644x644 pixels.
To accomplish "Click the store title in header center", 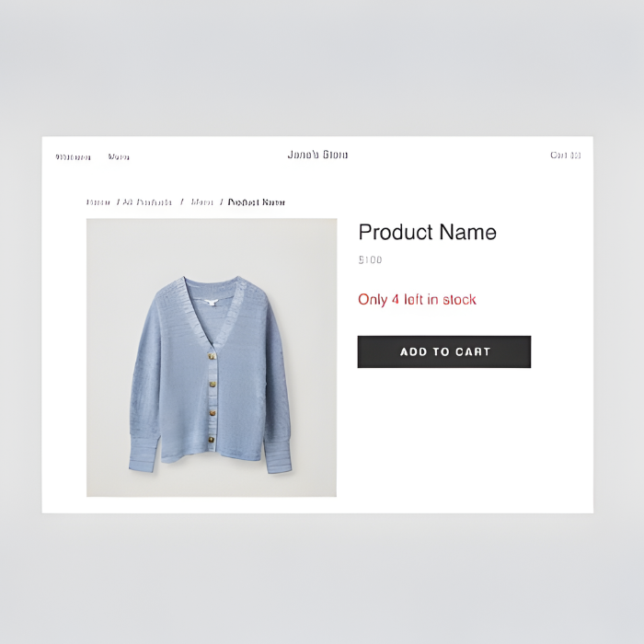I will [x=317, y=155].
